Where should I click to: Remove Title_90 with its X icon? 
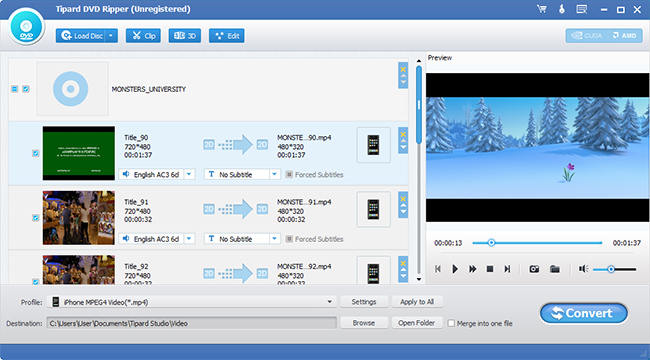coord(403,134)
